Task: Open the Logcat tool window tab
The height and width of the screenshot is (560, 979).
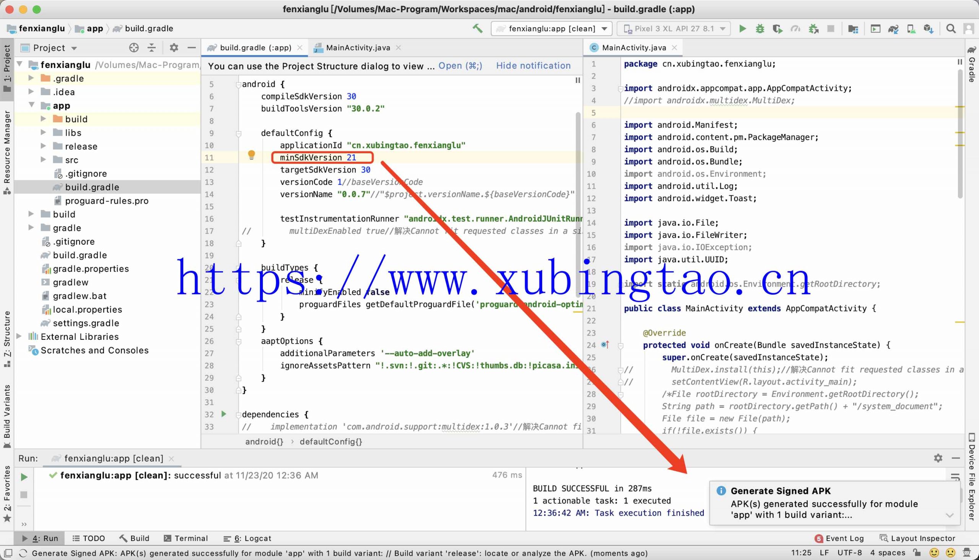Action: [x=247, y=538]
